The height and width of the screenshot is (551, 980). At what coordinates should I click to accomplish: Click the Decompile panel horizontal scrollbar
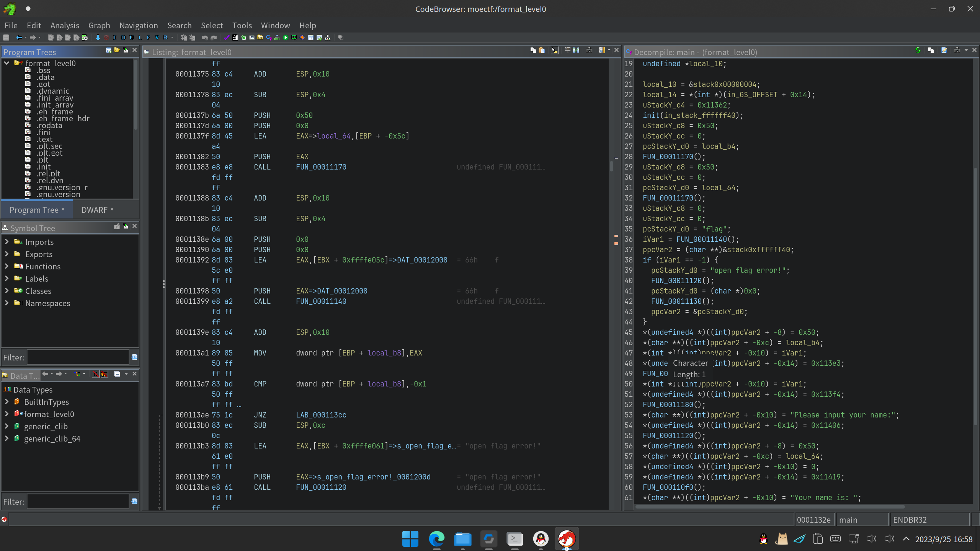click(769, 507)
